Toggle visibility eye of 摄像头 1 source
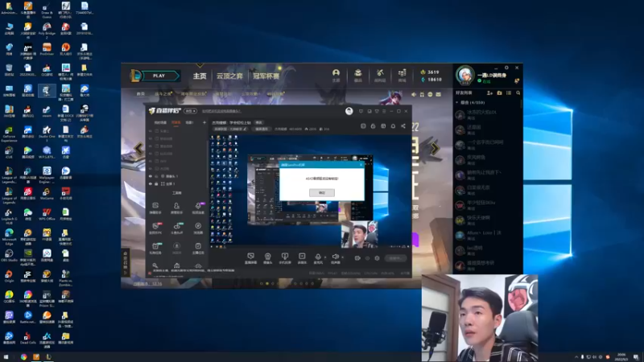Image resolution: width=644 pixels, height=362 pixels. click(151, 176)
